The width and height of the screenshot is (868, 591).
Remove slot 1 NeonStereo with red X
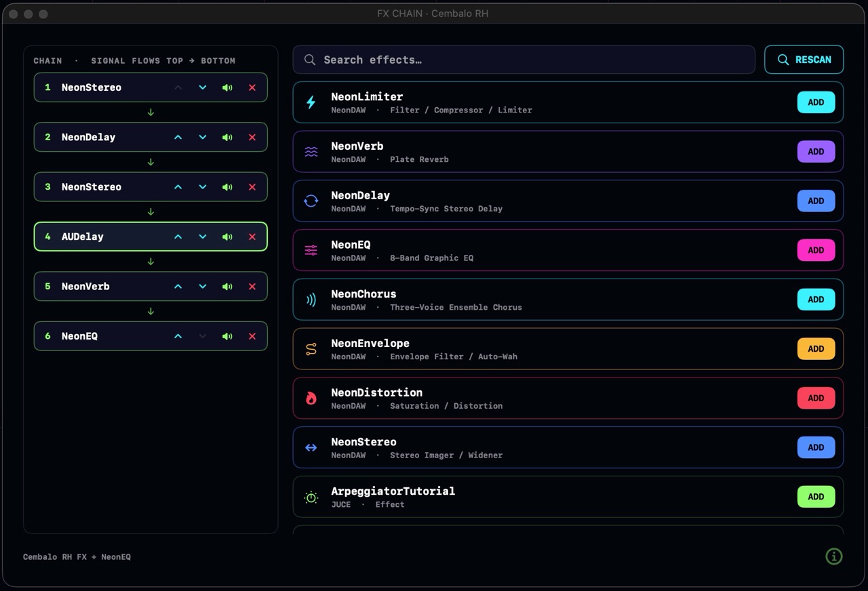click(x=252, y=87)
